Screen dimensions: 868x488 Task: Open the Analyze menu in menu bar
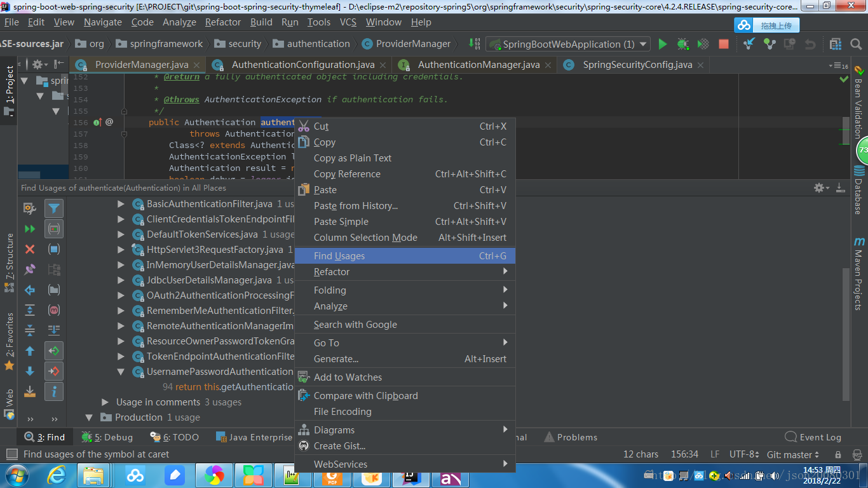(179, 22)
